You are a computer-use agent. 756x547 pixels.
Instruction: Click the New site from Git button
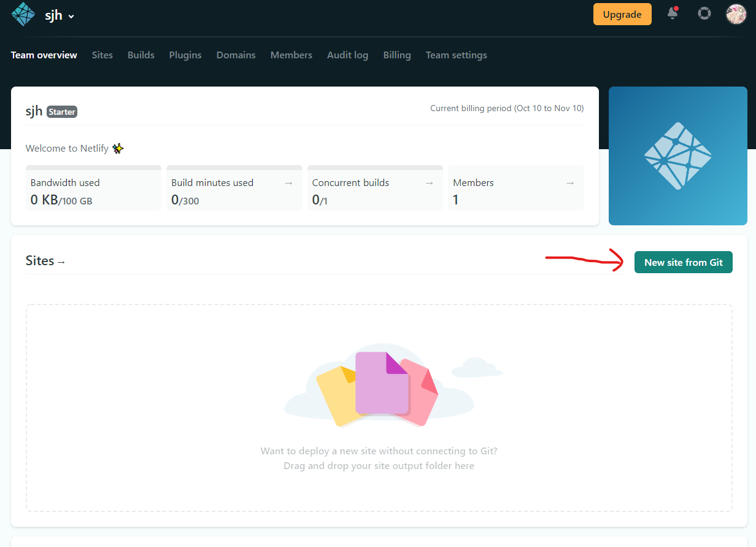(x=683, y=262)
